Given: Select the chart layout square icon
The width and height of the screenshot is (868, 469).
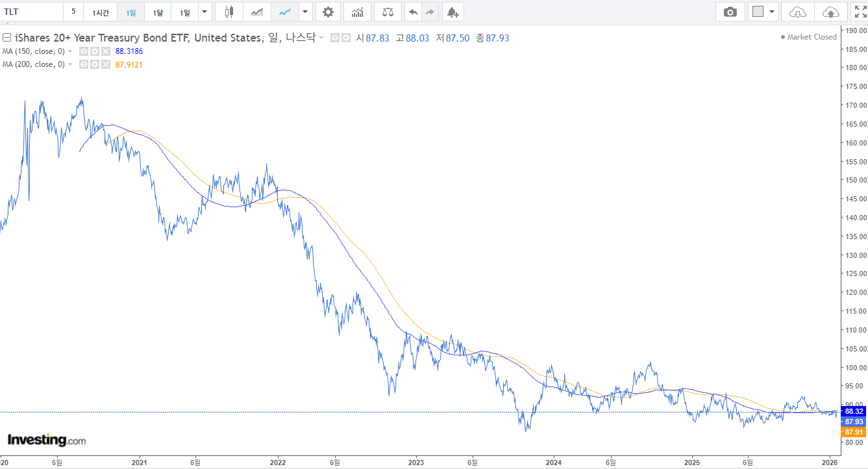Looking at the screenshot, I should (x=758, y=12).
